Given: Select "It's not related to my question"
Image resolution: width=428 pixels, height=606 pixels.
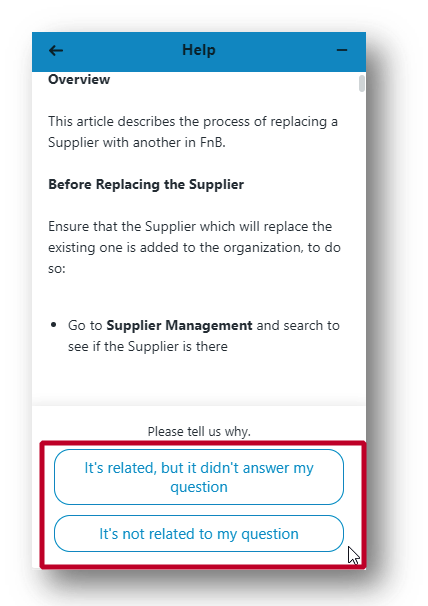Looking at the screenshot, I should (x=199, y=533).
